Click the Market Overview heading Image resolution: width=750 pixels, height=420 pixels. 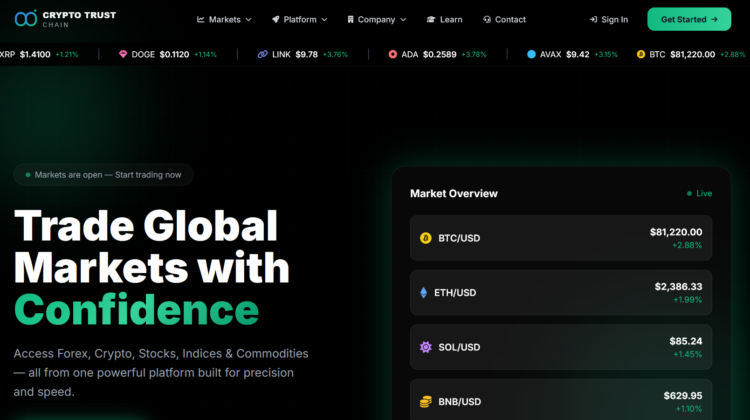454,193
